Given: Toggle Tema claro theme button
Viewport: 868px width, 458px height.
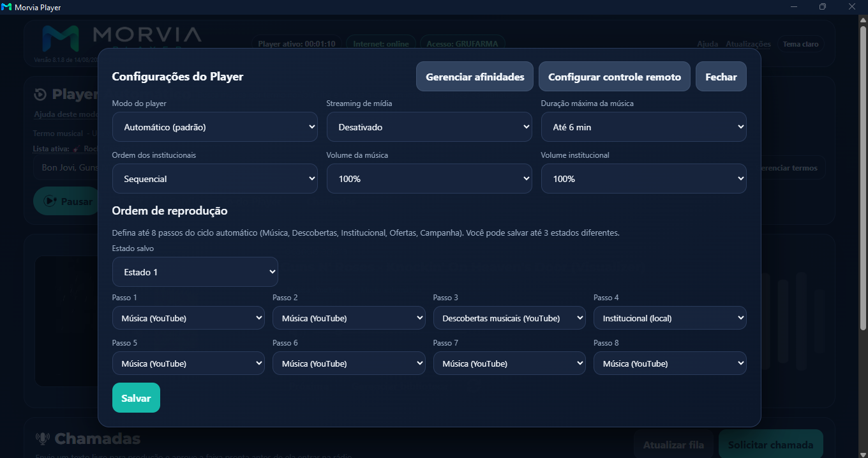Looking at the screenshot, I should pos(800,44).
